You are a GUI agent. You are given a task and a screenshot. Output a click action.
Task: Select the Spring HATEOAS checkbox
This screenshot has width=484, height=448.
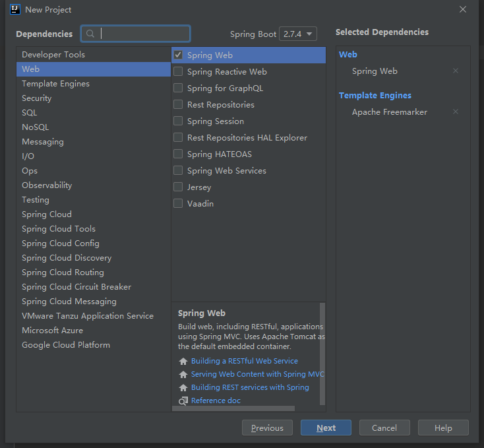[x=178, y=154]
